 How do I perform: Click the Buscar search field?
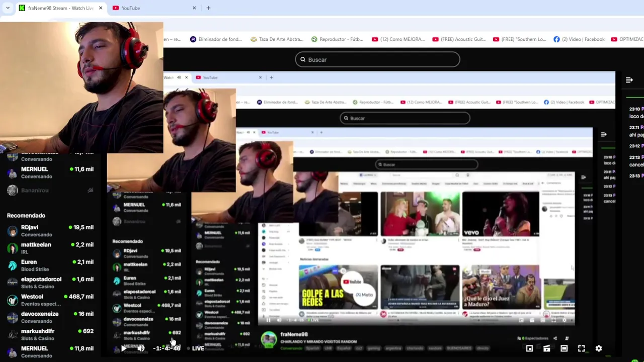tap(377, 59)
